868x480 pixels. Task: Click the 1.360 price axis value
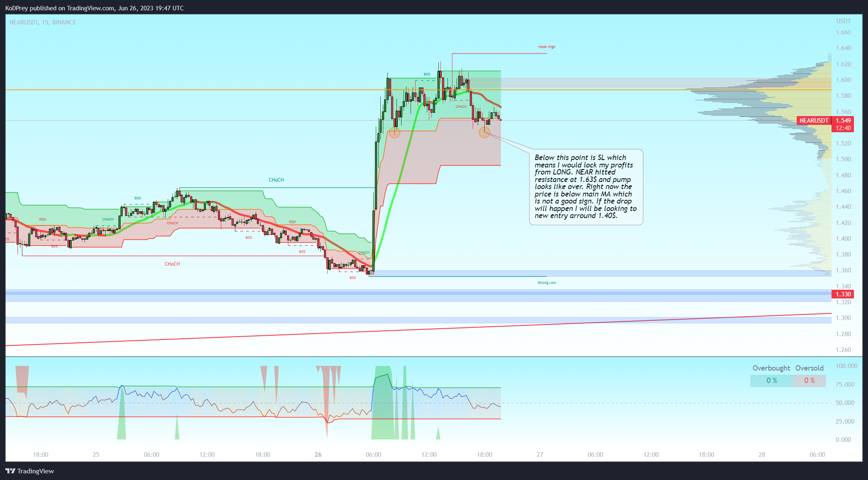843,270
